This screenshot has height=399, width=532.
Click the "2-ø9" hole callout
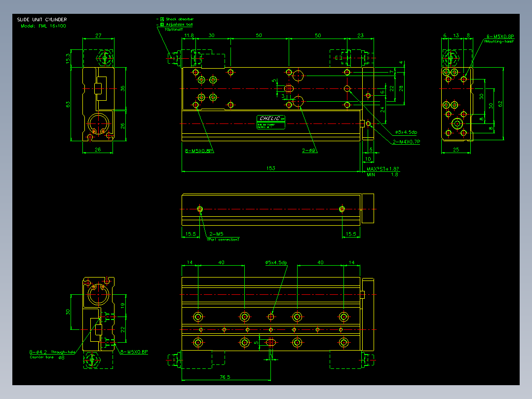[308, 151]
